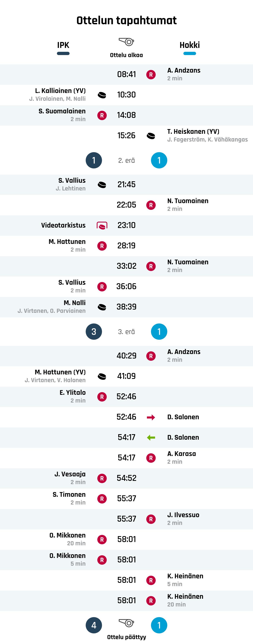Select the Hokki team tab

tap(190, 45)
